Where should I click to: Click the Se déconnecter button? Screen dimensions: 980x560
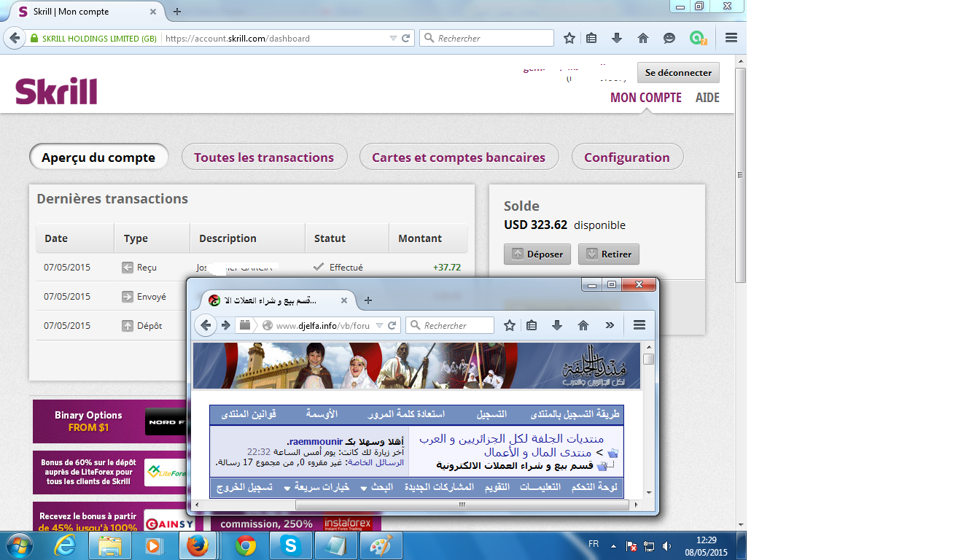pos(678,73)
